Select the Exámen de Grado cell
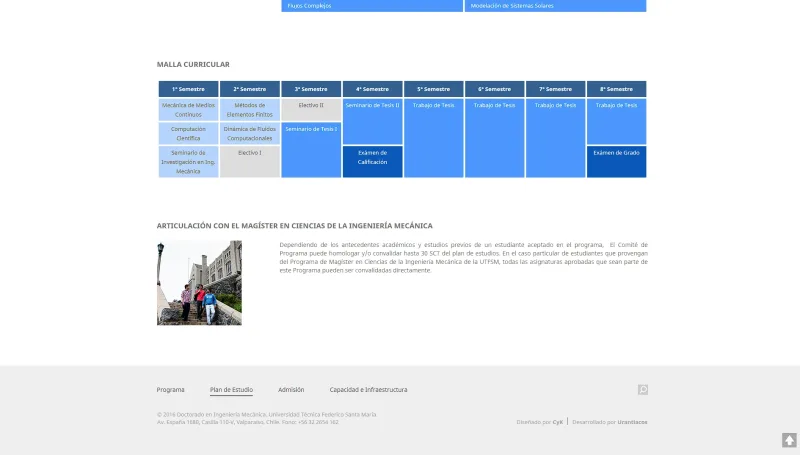The width and height of the screenshot is (800, 455). click(616, 162)
